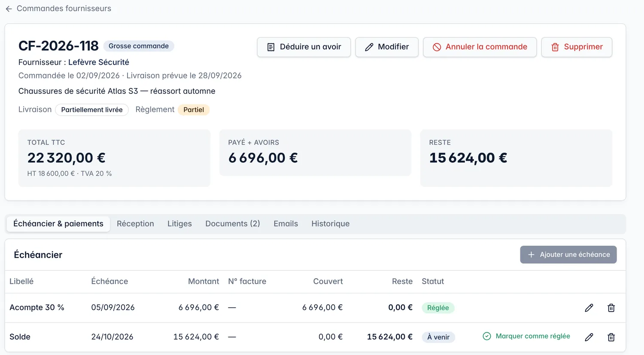Click the Échéance column header
The width and height of the screenshot is (644, 355).
pyautogui.click(x=109, y=281)
